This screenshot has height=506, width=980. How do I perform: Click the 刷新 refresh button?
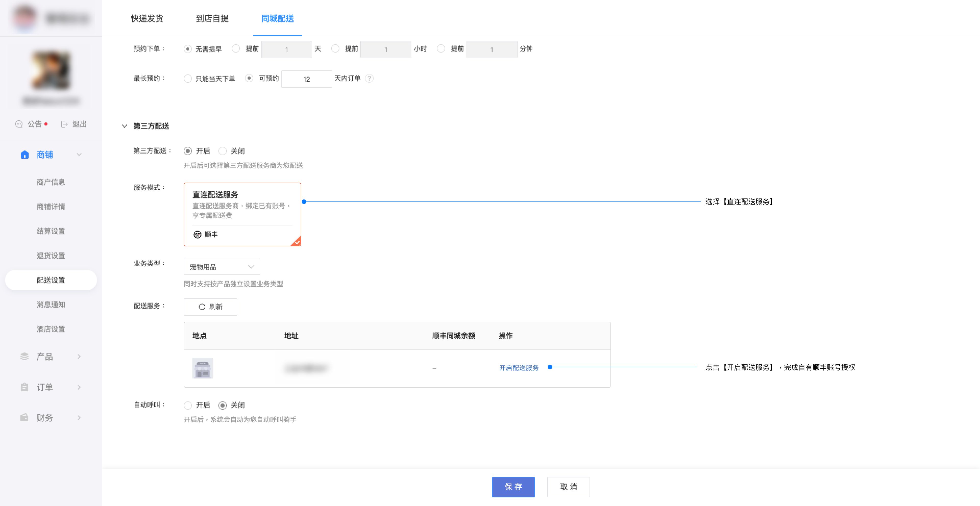(210, 307)
